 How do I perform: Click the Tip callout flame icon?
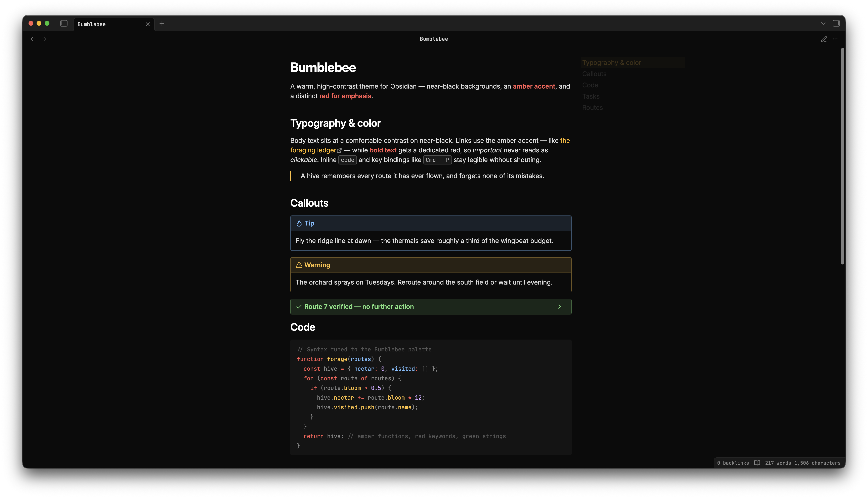pos(299,223)
